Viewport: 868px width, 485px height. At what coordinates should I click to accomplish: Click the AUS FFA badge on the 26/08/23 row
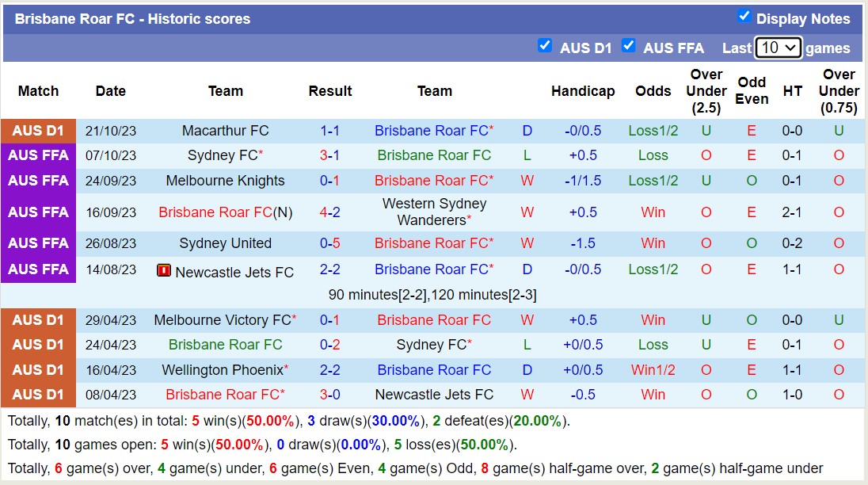click(x=38, y=243)
